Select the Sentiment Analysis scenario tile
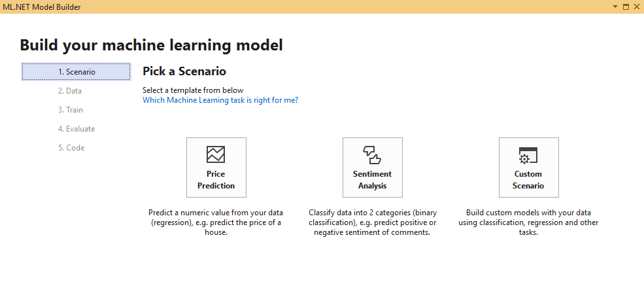644x301 pixels. (x=373, y=168)
